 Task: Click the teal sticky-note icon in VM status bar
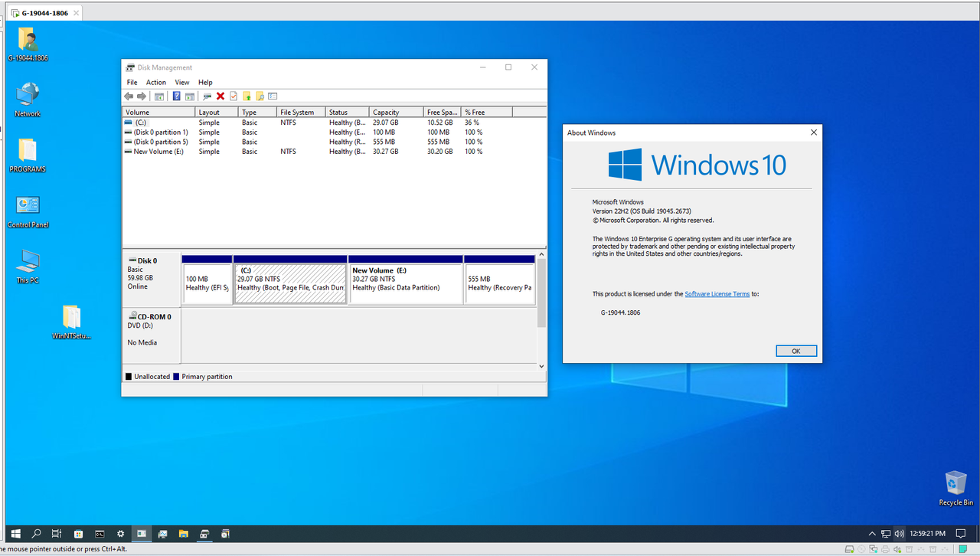click(x=962, y=549)
